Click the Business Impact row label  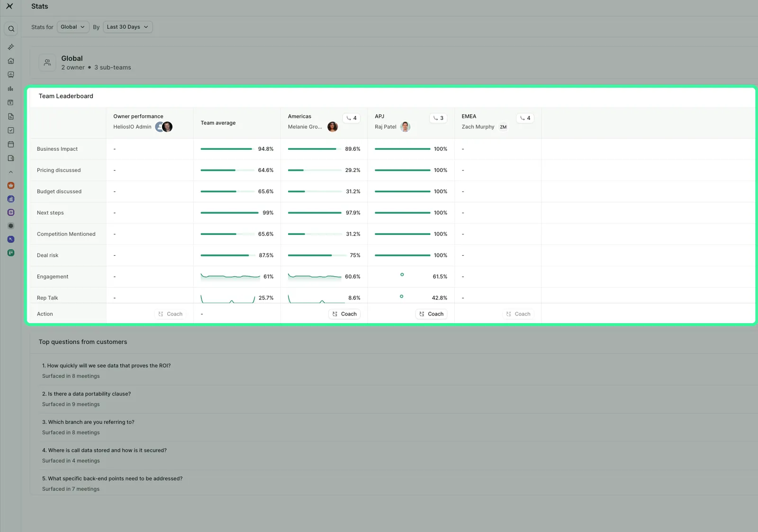57,149
